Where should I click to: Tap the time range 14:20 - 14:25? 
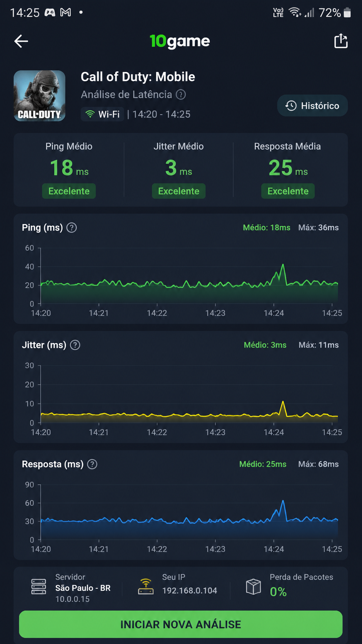161,114
